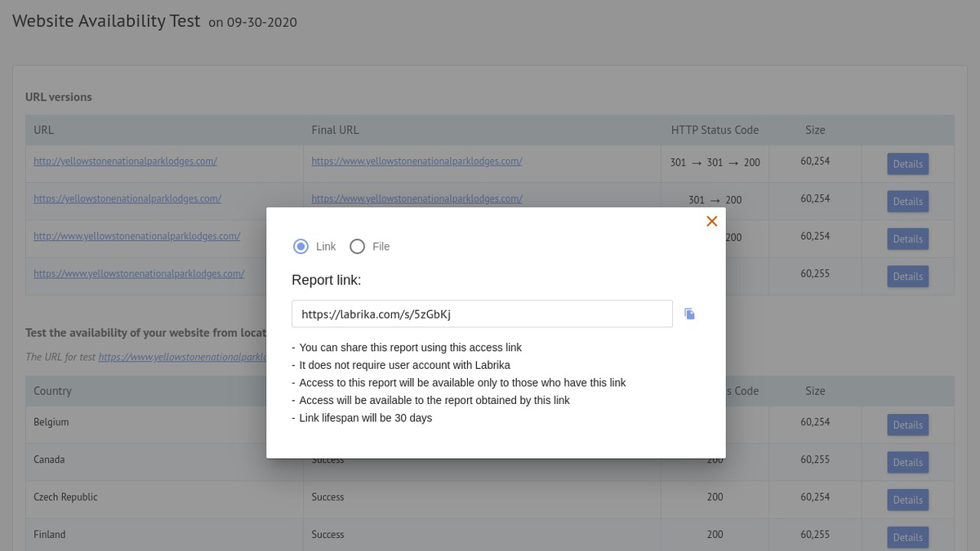Click the "Country" column header
This screenshot has width=980, height=551.
(x=51, y=390)
